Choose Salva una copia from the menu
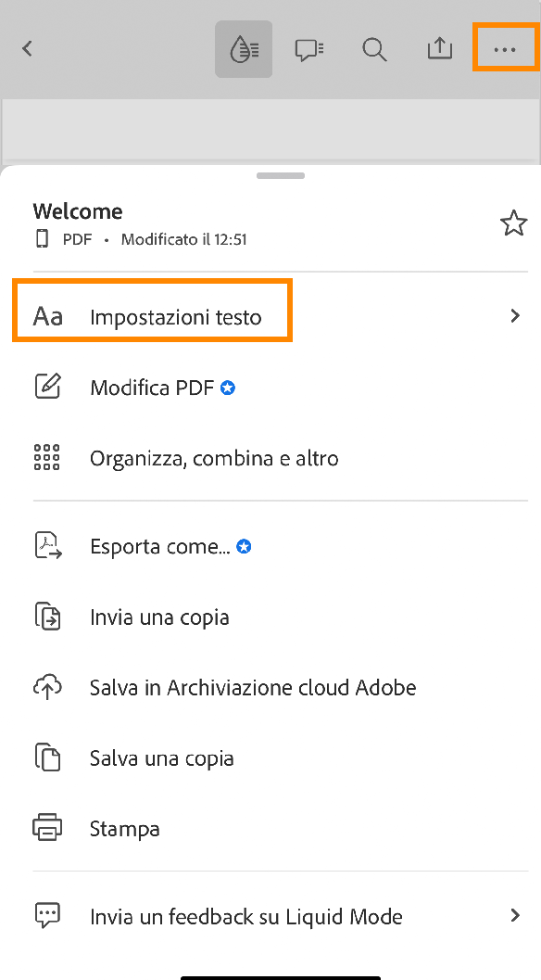This screenshot has height=980, width=541. [161, 757]
